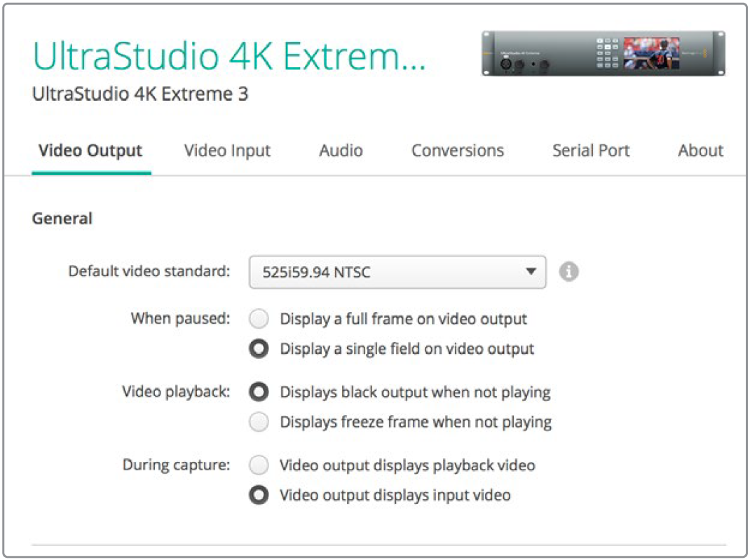Click the large UltraStudio 4K Extreme title

(229, 56)
